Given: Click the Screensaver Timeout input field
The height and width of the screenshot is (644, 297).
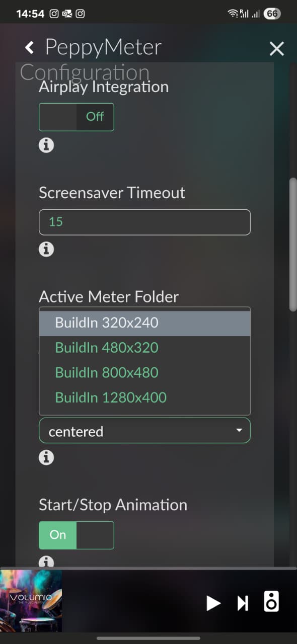Looking at the screenshot, I should [144, 222].
